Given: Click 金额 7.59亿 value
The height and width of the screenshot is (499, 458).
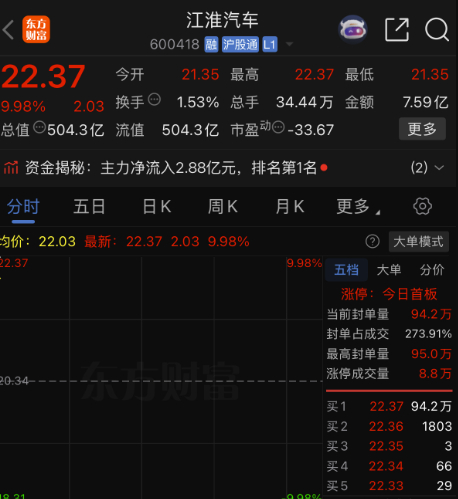Looking at the screenshot, I should coord(426,102).
